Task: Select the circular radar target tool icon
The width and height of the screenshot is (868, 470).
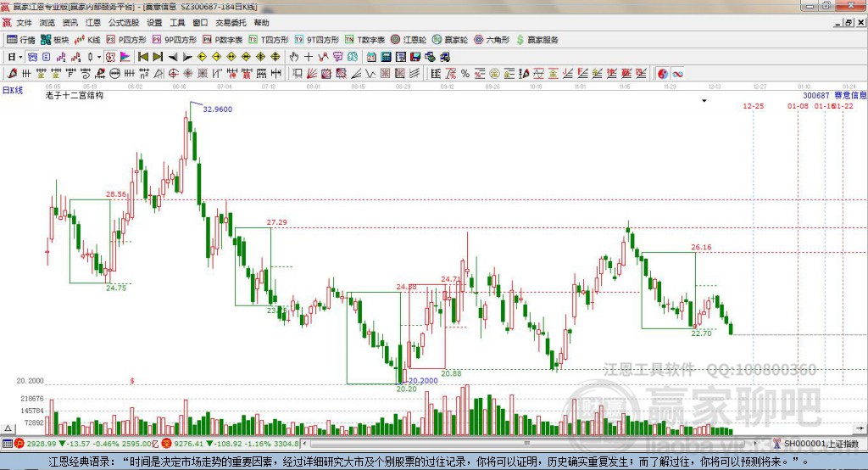Action: tap(173, 74)
